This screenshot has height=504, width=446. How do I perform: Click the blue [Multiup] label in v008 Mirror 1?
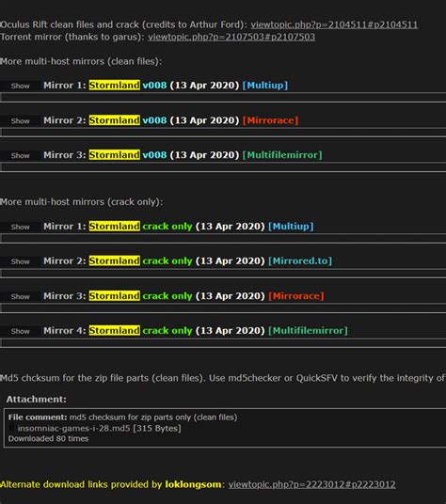pos(265,86)
